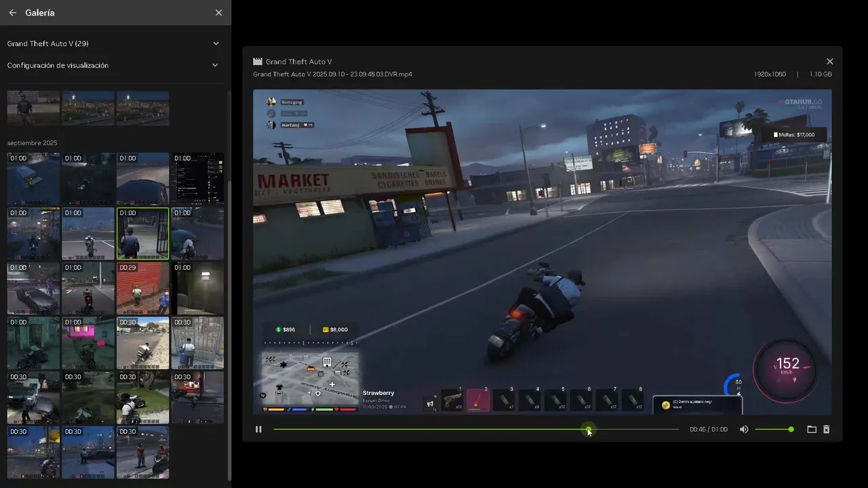Click the 1920x1080 resolution text
This screenshot has width=868, height=488.
coord(770,75)
